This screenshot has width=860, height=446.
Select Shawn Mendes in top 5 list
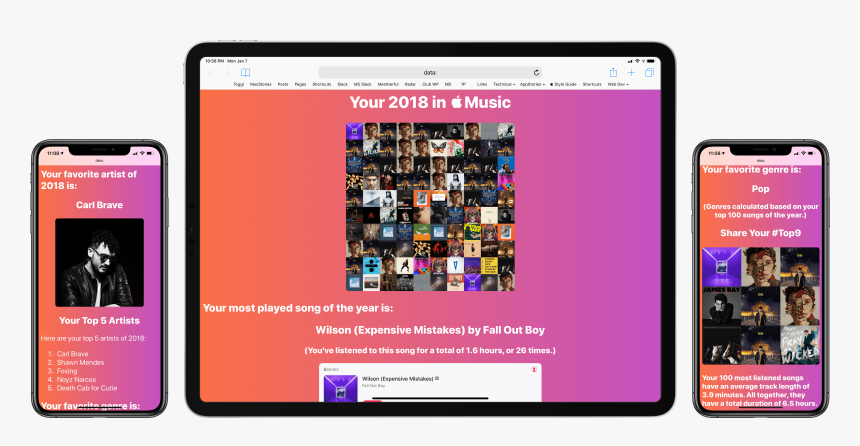tap(80, 363)
